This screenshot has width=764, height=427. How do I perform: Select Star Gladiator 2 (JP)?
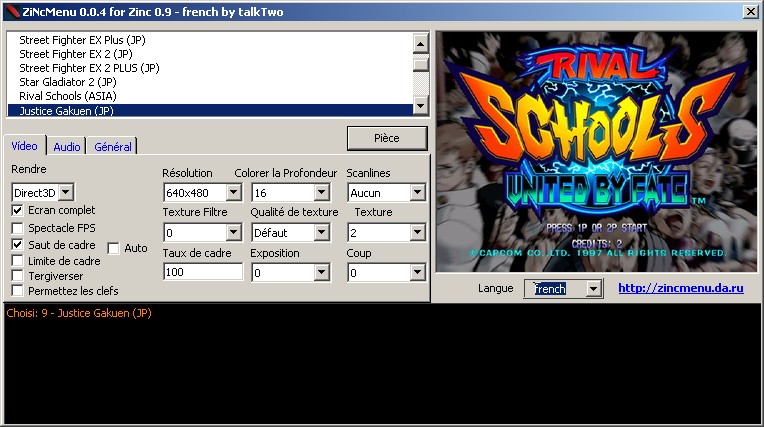pyautogui.click(x=210, y=82)
